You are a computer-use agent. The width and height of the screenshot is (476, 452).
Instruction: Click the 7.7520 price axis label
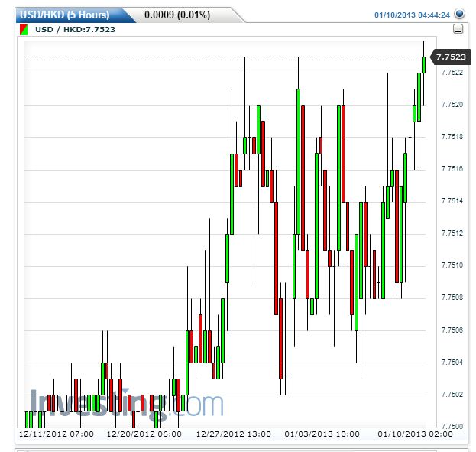click(x=452, y=105)
